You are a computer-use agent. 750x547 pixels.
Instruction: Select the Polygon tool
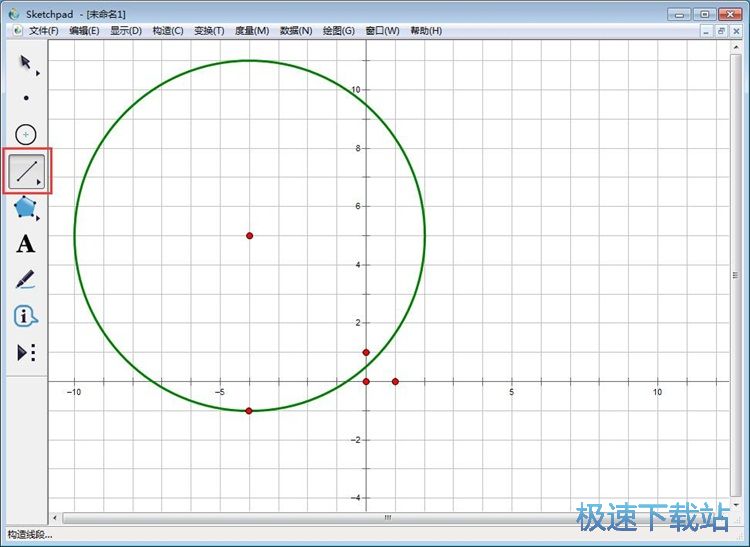[x=26, y=208]
